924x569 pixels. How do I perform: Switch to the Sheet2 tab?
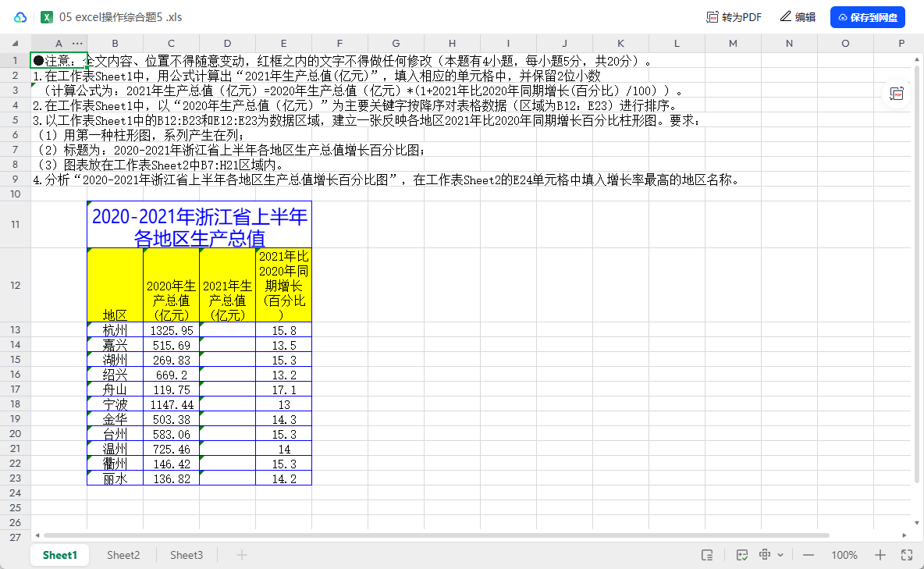(x=123, y=555)
